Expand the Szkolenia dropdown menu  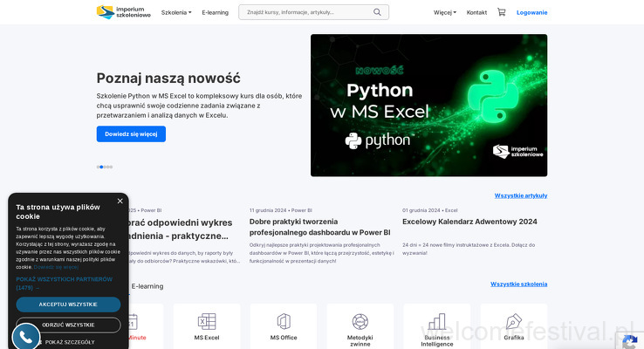click(176, 13)
